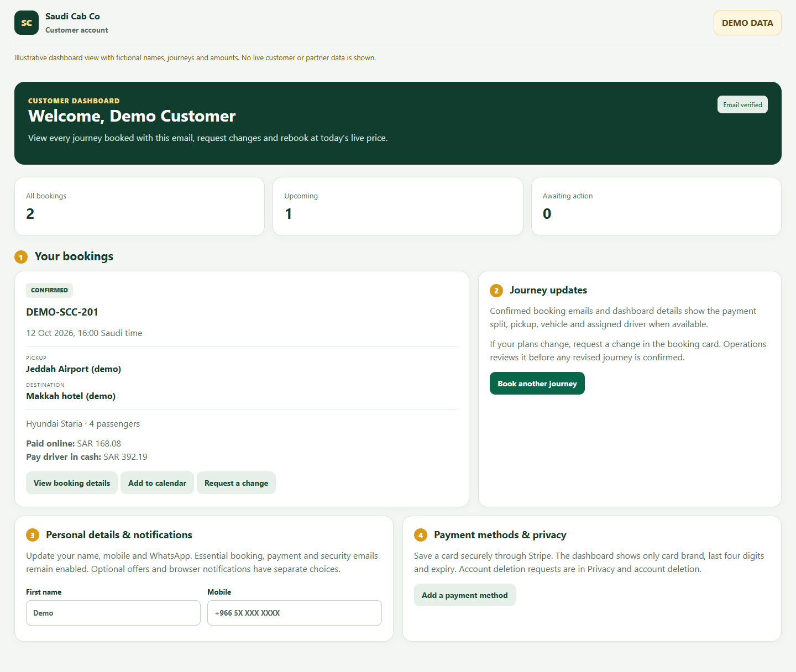
Task: Click the CONFIRMED status badge
Action: [x=49, y=290]
